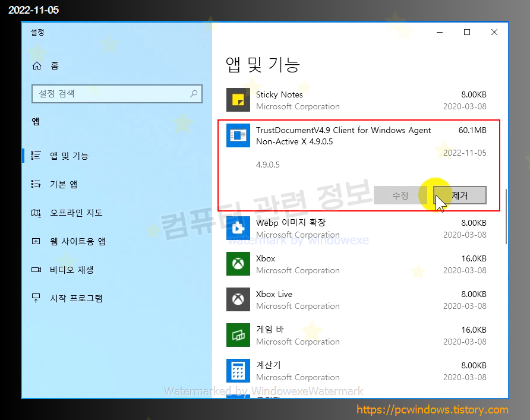Screen dimensions: 530x420
Task: Click the 오프라인 지도 map icon
Action: [x=36, y=213]
